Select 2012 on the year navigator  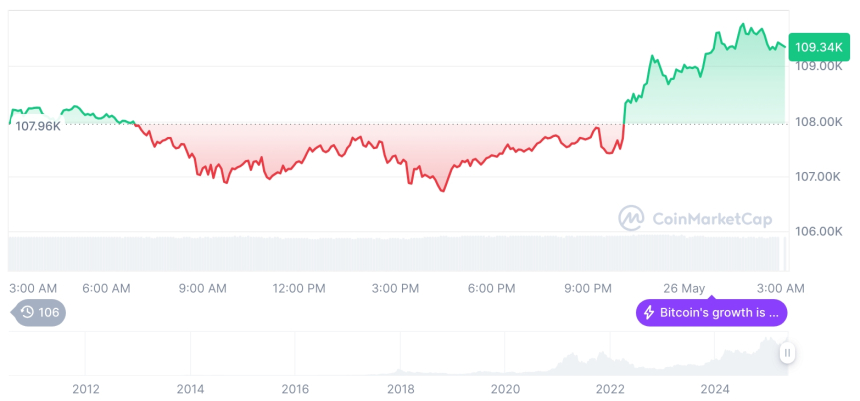[85, 389]
